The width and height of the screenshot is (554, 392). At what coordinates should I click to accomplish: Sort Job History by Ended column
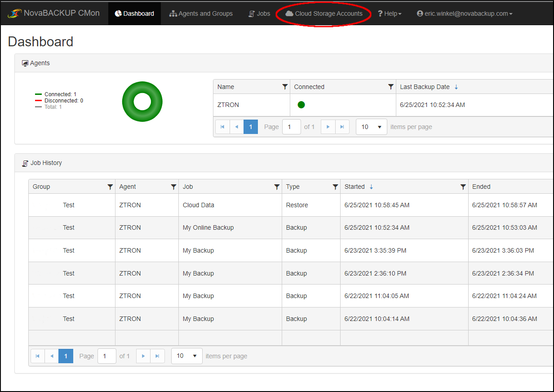click(481, 187)
